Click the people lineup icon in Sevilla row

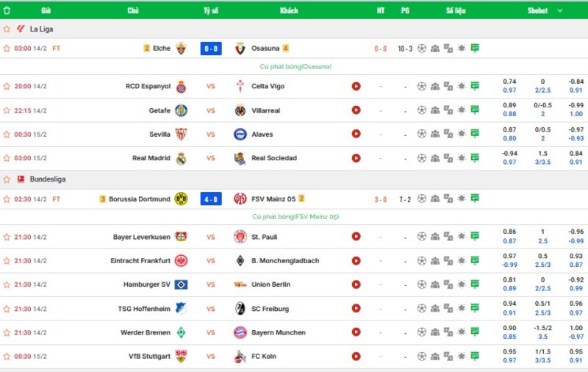pos(435,135)
